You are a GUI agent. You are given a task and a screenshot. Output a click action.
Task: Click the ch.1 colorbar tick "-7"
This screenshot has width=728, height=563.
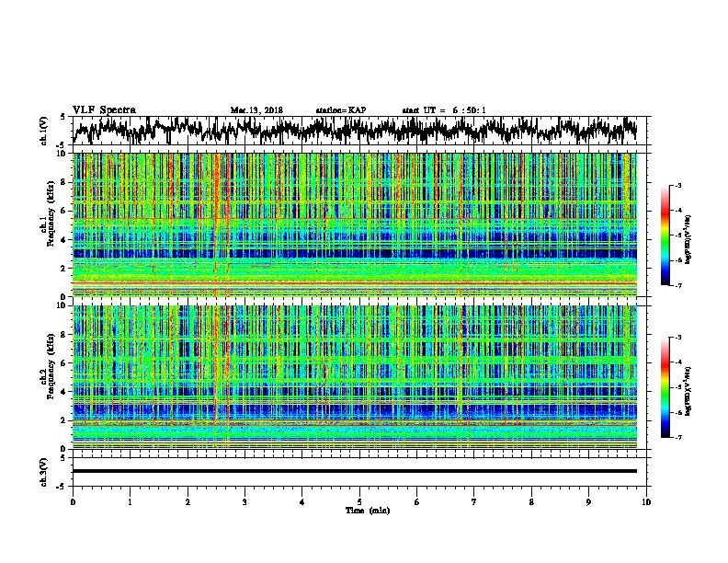coord(678,285)
